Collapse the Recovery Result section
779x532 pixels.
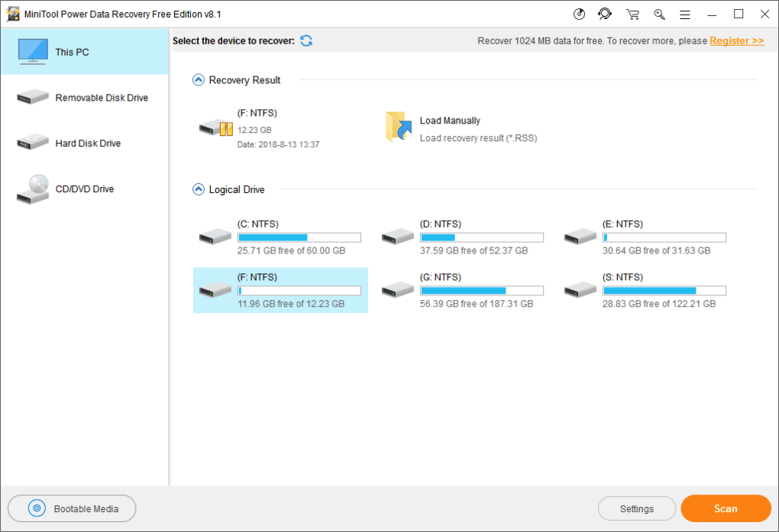pyautogui.click(x=198, y=79)
